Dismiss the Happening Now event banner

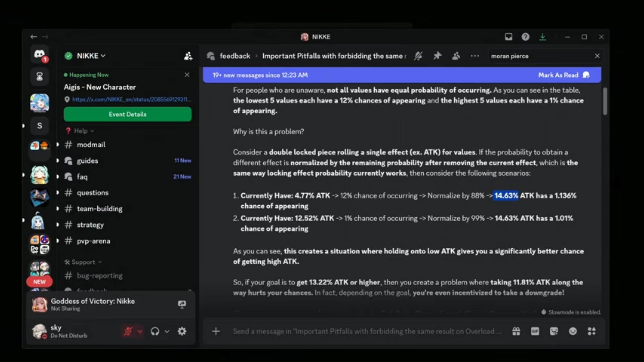[187, 75]
